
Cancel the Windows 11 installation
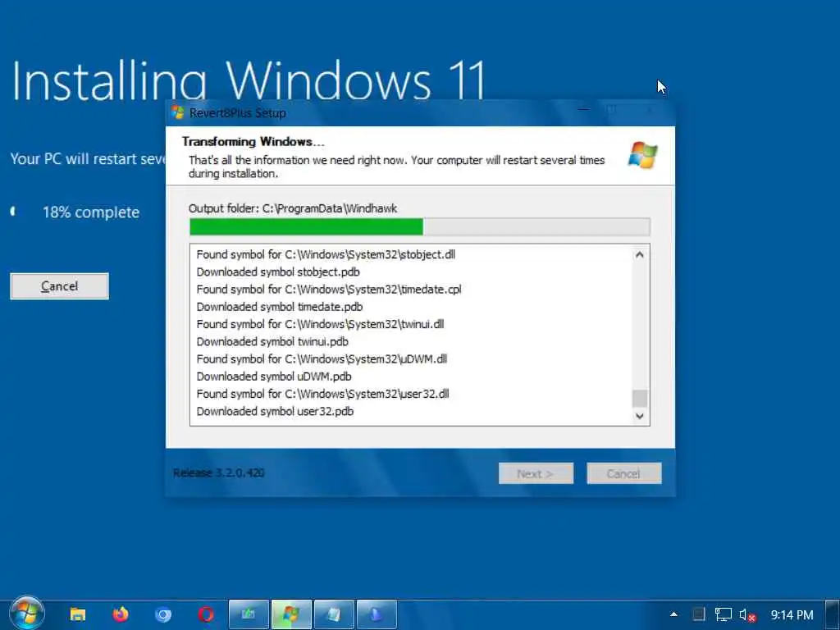59,286
